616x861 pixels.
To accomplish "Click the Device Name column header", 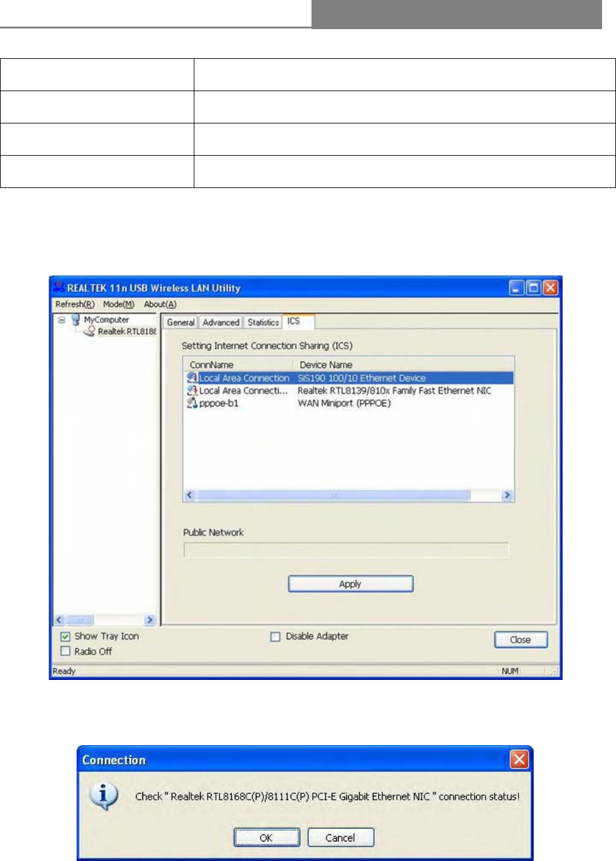I will click(x=404, y=365).
